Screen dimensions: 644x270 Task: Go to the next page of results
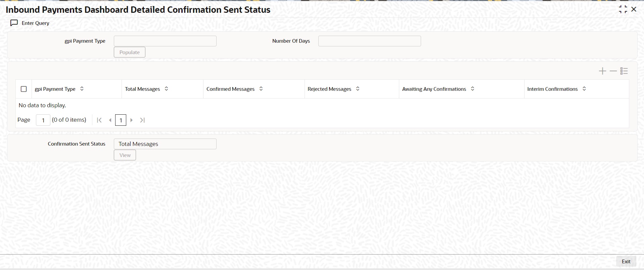pos(132,120)
